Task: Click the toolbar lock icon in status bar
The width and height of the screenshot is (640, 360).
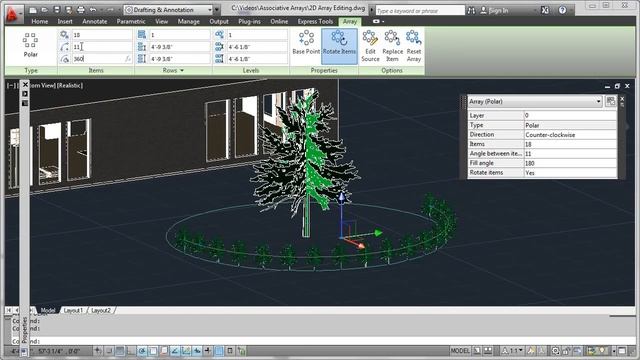Action: pos(567,350)
